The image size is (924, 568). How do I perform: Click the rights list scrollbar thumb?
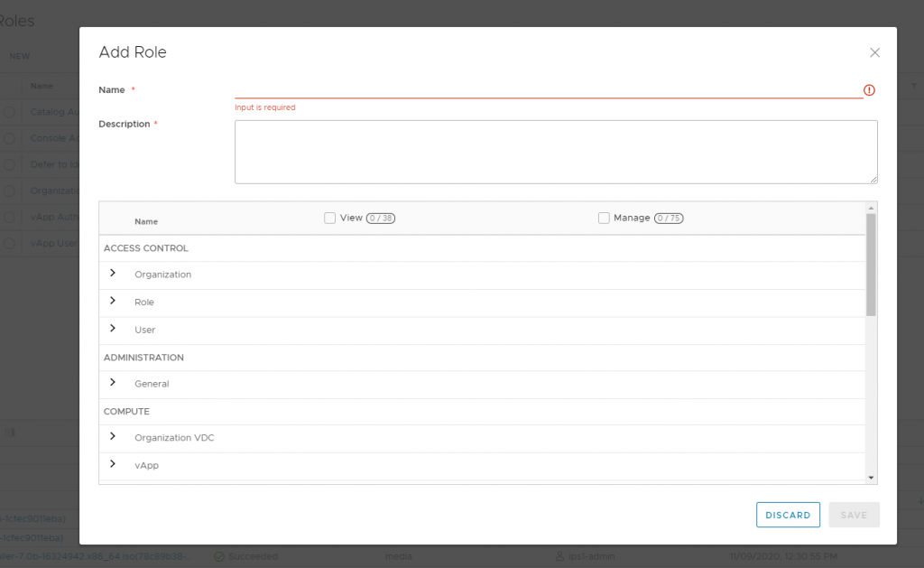871,265
